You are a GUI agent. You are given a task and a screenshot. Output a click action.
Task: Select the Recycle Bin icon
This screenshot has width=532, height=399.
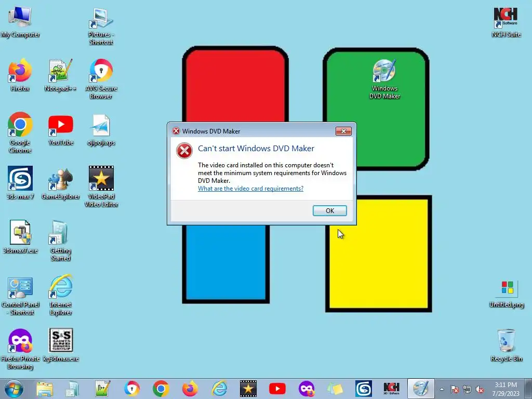(506, 345)
